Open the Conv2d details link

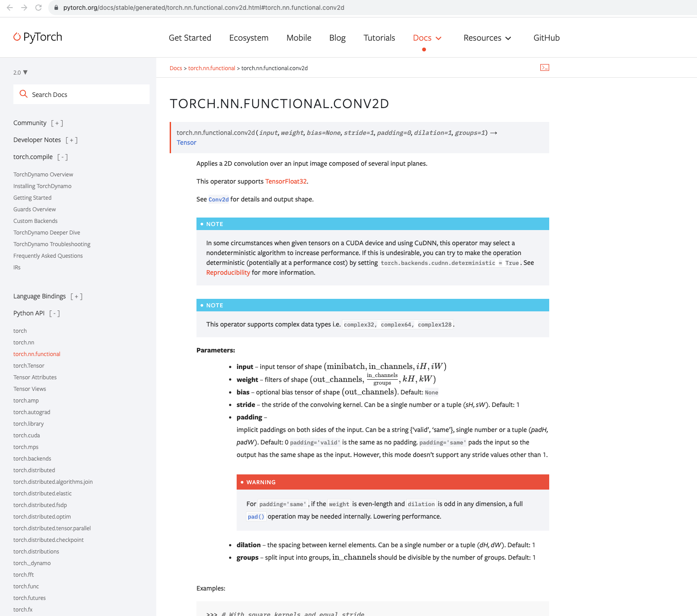tap(218, 199)
